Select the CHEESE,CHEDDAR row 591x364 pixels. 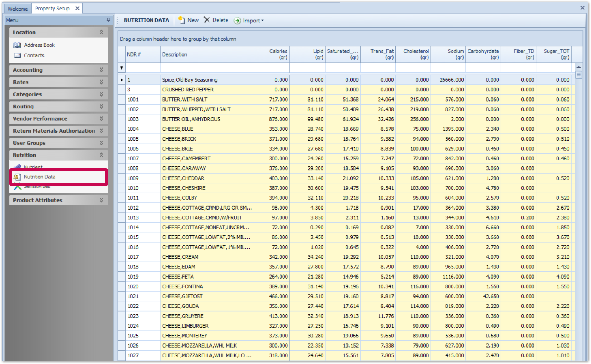[183, 178]
